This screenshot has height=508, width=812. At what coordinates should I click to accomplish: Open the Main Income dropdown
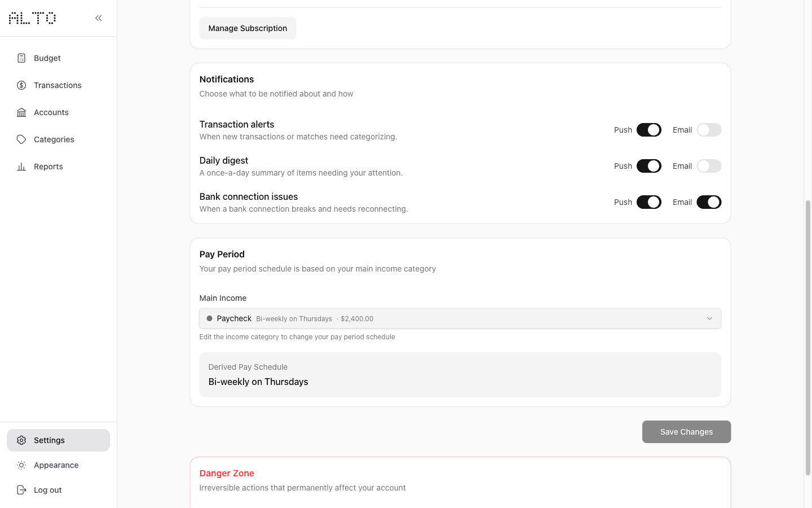pos(460,318)
